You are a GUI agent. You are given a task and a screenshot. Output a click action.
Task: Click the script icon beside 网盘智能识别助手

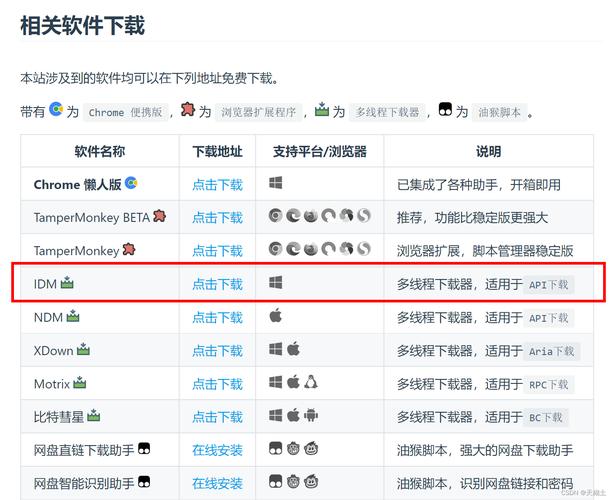pyautogui.click(x=144, y=482)
